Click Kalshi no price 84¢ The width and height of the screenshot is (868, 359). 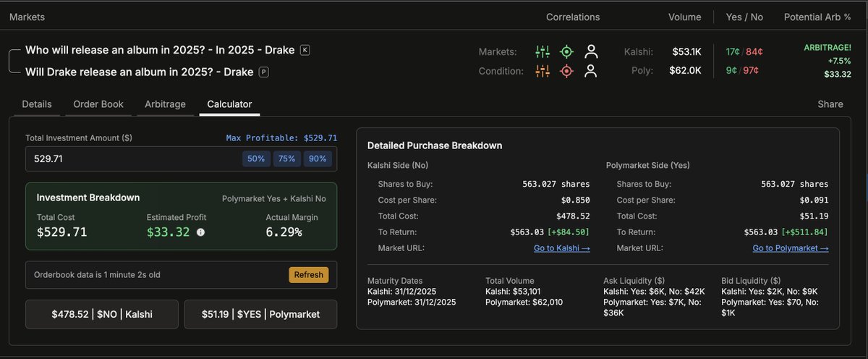click(x=754, y=51)
